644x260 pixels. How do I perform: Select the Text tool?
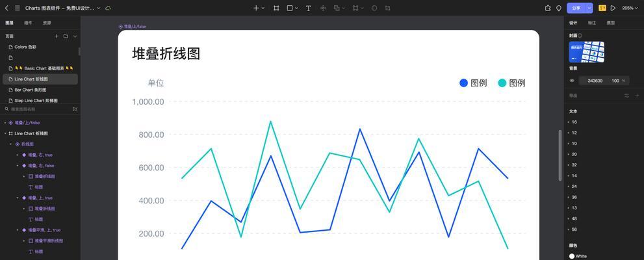[x=309, y=8]
